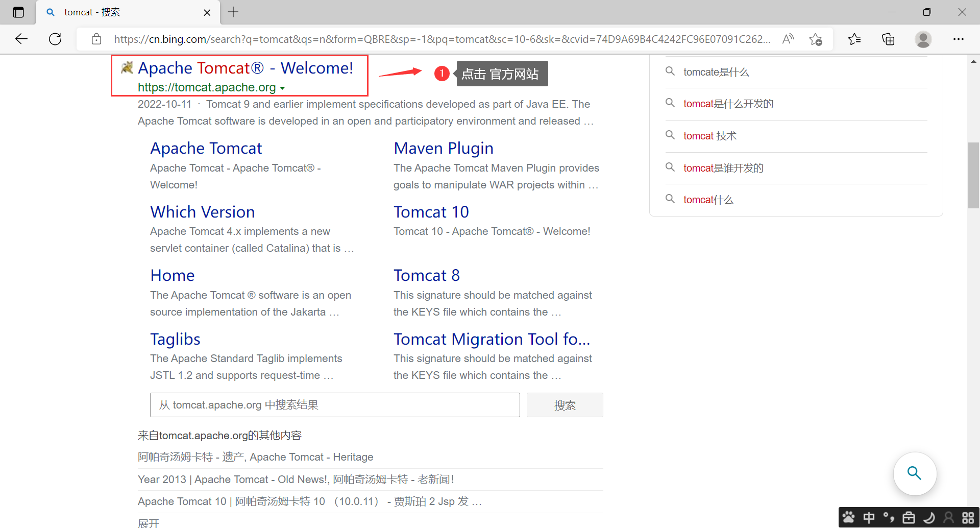Close the 'tomcat - 搜索' tab
This screenshot has height=528, width=980.
(x=207, y=13)
